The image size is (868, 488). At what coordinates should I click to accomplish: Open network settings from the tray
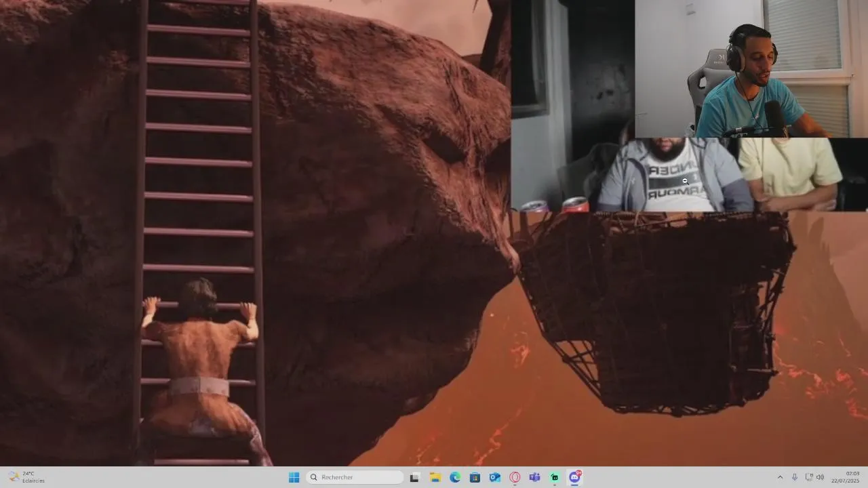[x=808, y=477]
